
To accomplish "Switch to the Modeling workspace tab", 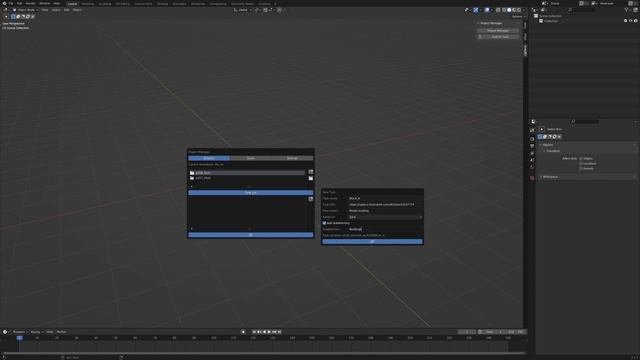I will pyautogui.click(x=88, y=4).
